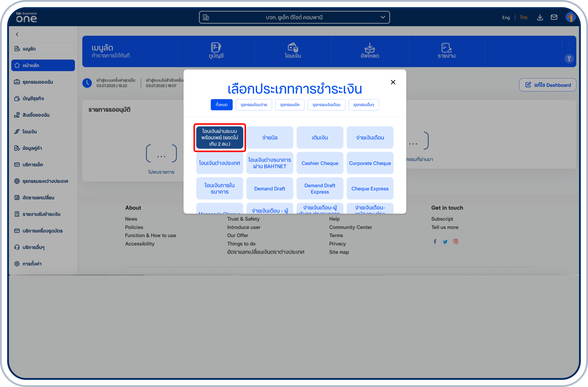Screen dimensions: 588x387
Task: Open the mail envelope icon
Action: click(x=554, y=18)
